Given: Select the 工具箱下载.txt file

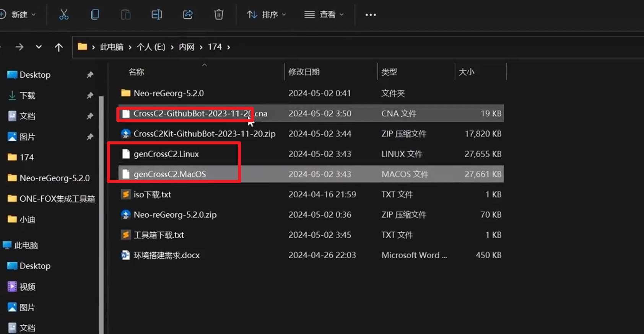Looking at the screenshot, I should pyautogui.click(x=311, y=235).
